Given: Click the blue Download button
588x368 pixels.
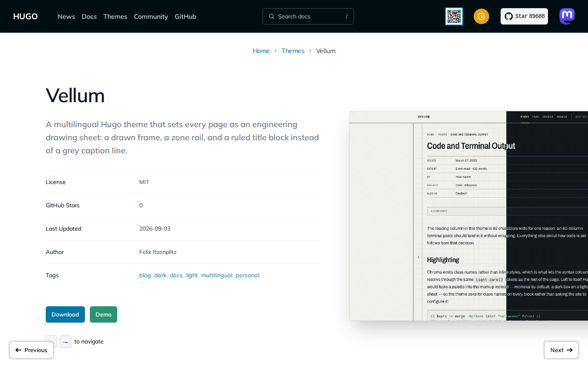Looking at the screenshot, I should click(65, 314).
